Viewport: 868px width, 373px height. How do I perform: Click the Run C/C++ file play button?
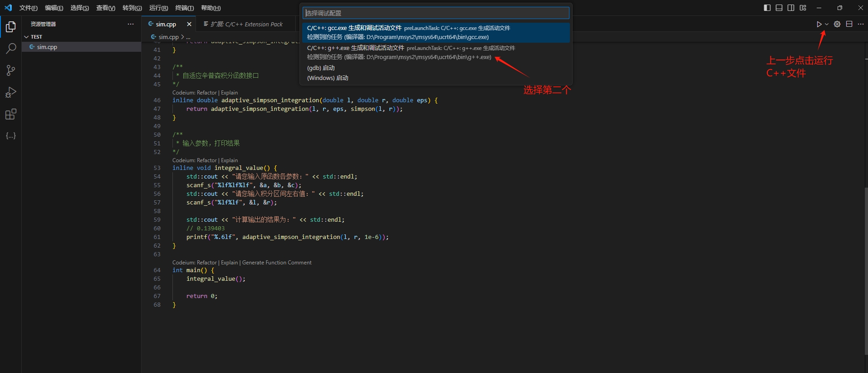[819, 24]
